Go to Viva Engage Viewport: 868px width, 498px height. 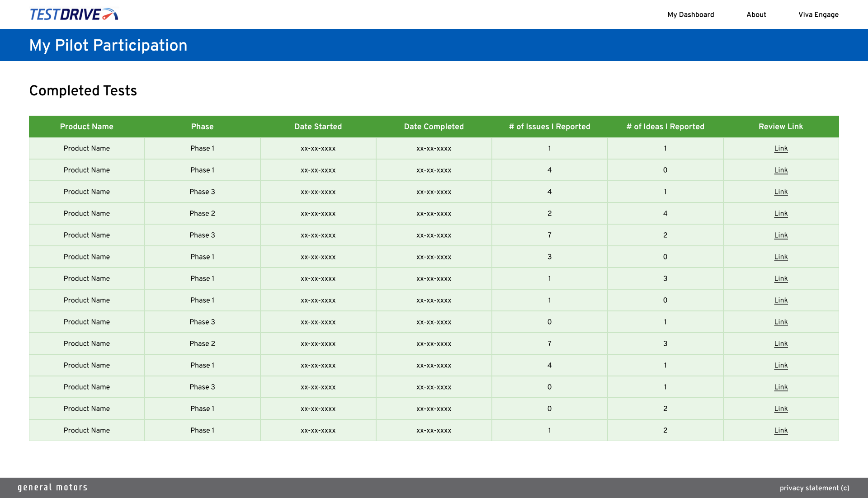[818, 14]
